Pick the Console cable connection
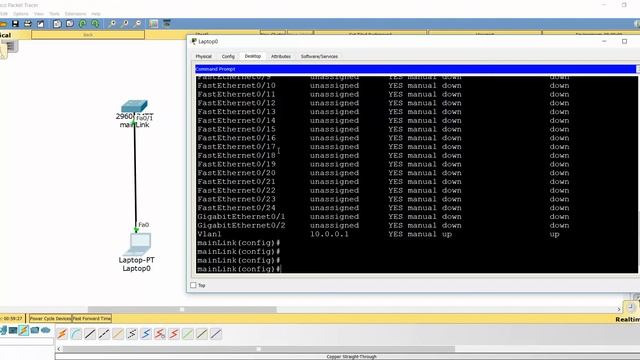Viewport: 640px width, 360px height. pos(76,334)
